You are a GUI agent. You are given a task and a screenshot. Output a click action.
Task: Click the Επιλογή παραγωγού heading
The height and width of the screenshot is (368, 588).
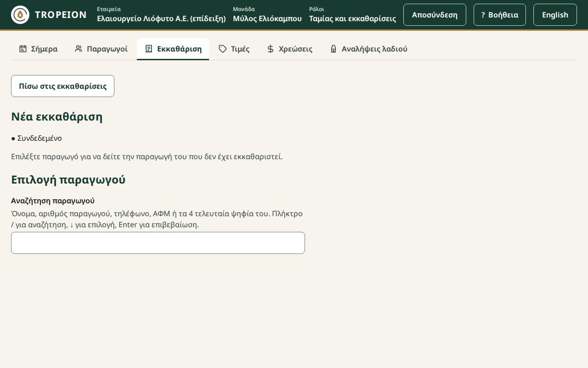[68, 180]
